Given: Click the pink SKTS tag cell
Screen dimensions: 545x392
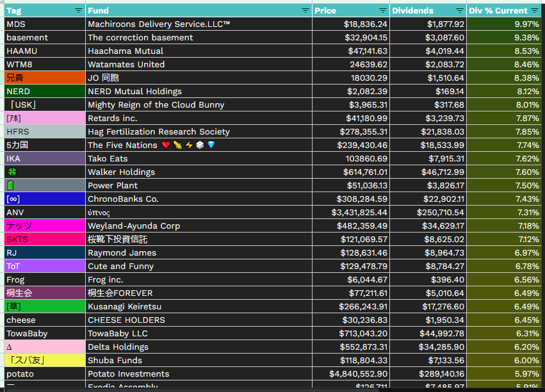Looking at the screenshot, I should (x=45, y=240).
